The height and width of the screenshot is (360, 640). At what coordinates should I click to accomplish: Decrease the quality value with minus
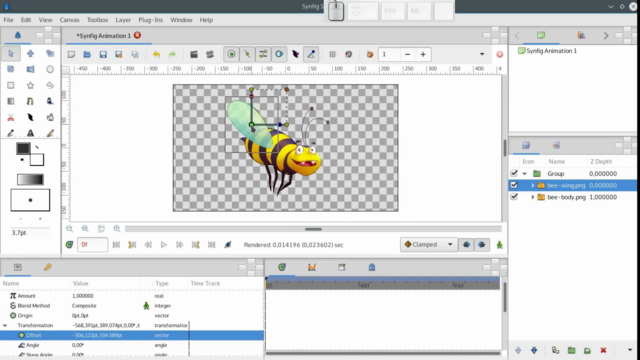(407, 54)
